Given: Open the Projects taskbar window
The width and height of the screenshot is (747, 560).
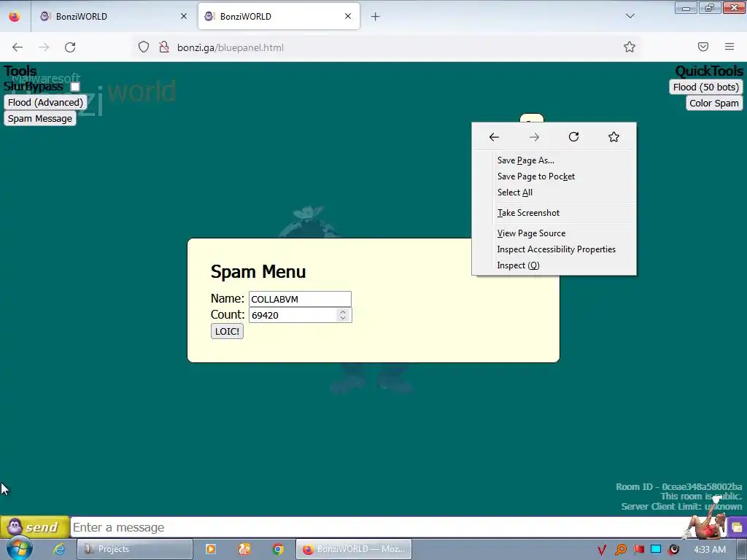Looking at the screenshot, I should [135, 549].
